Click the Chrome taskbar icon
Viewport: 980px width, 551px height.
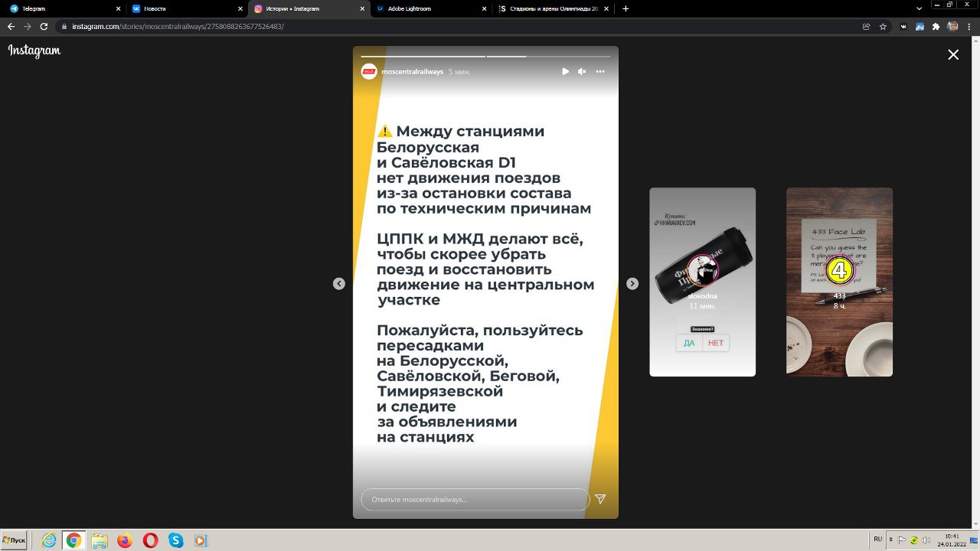pyautogui.click(x=73, y=540)
